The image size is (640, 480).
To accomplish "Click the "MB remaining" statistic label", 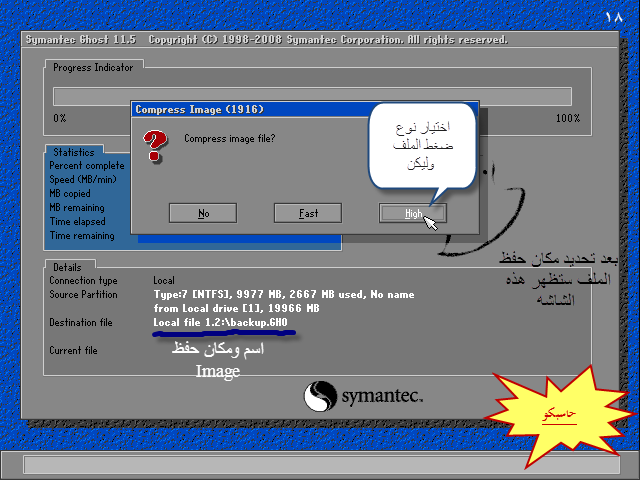I will [77, 207].
